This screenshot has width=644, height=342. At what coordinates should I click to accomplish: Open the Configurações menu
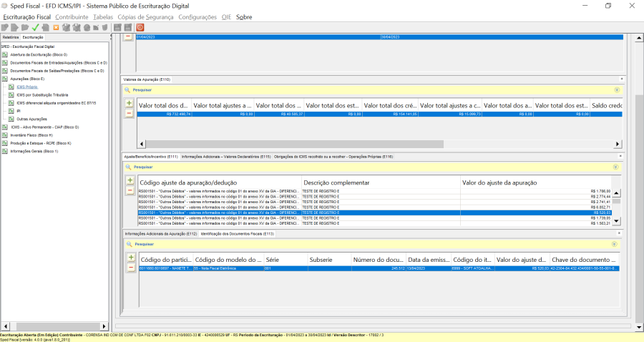197,17
